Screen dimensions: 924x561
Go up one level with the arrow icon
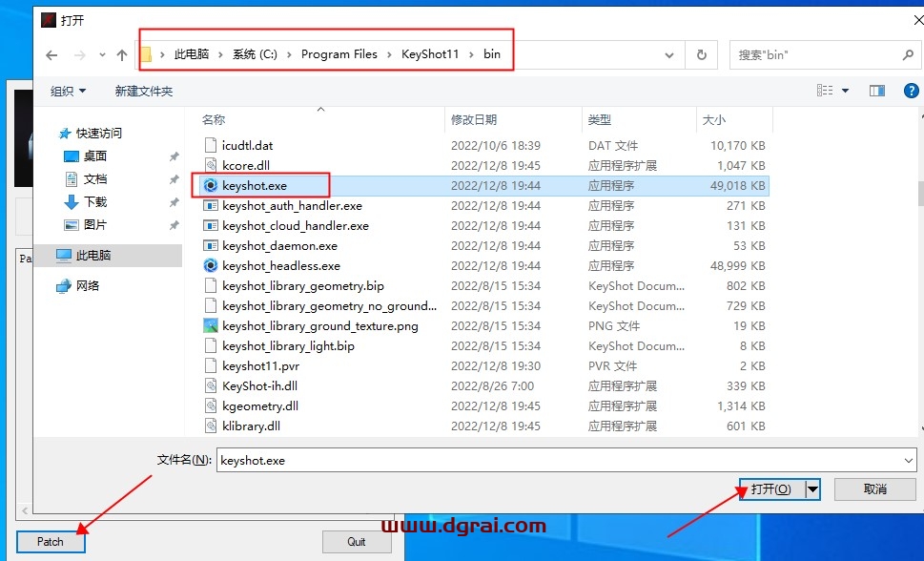tap(120, 54)
